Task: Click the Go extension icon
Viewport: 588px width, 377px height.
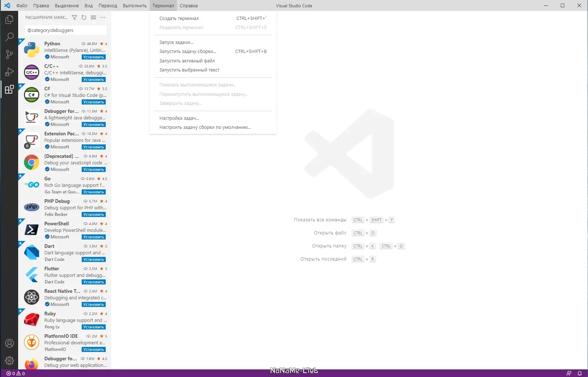Action: coord(32,185)
